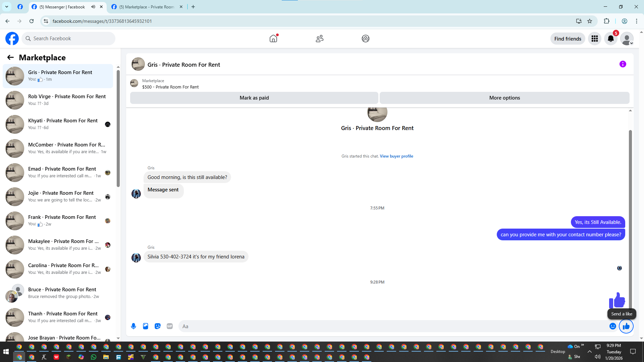Reload the current page

click(x=32, y=21)
